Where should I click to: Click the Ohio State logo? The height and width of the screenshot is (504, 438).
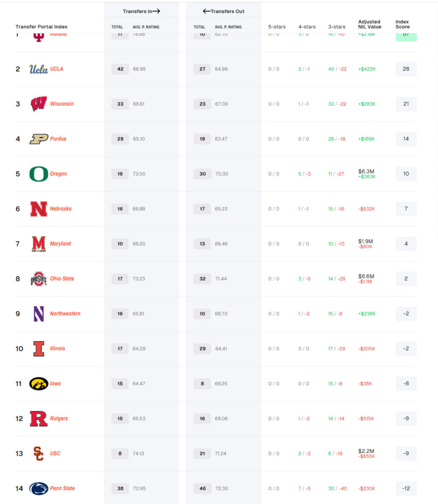(38, 279)
